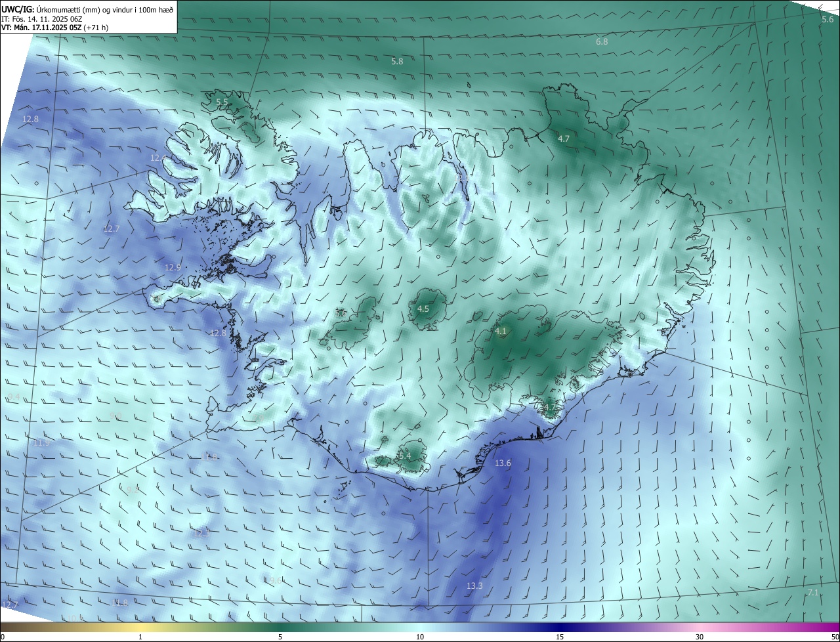Click the 7.1 value label

tap(813, 593)
